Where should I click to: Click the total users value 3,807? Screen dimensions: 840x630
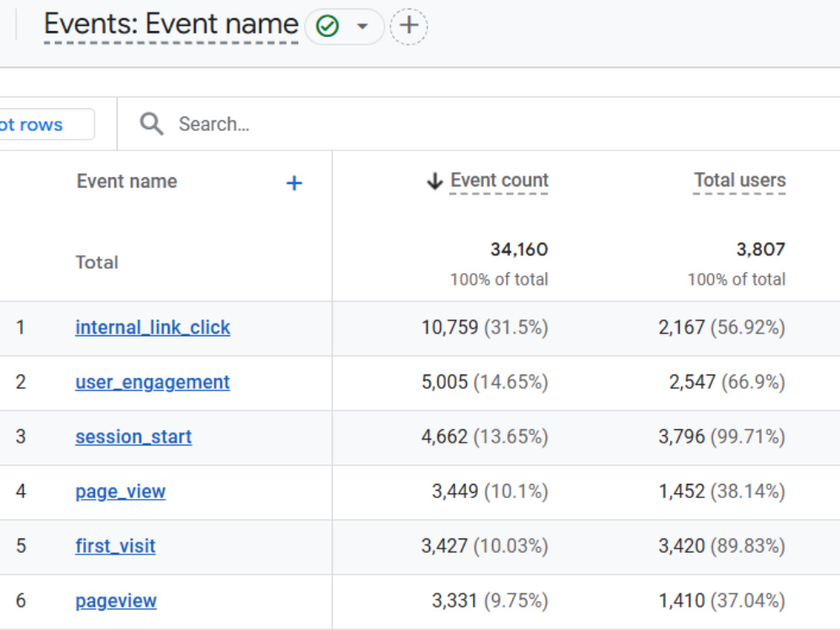(761, 249)
